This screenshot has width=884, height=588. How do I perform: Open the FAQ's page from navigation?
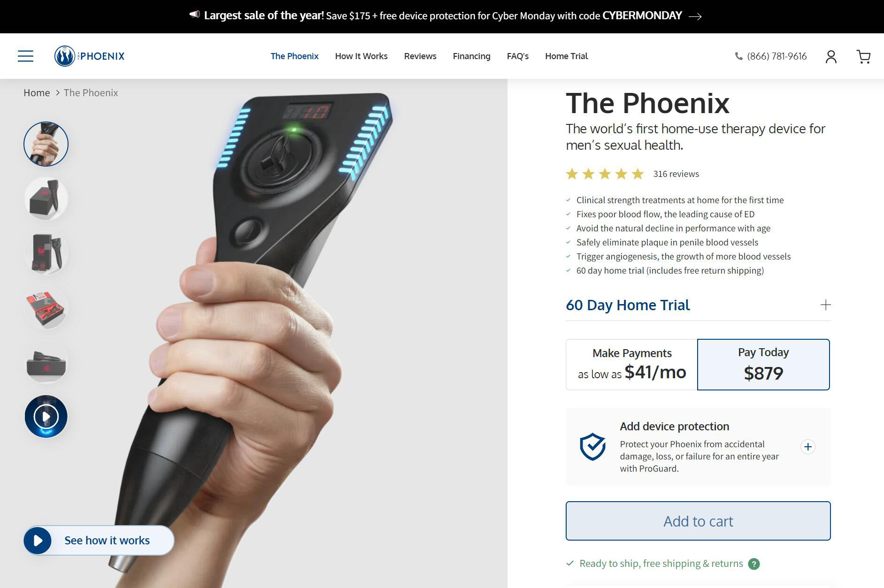(x=517, y=56)
